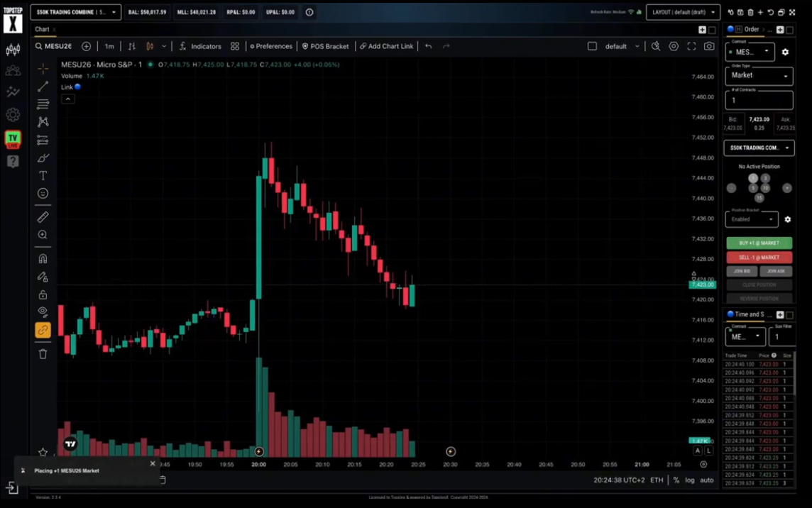Viewport: 812px width, 508px height.
Task: Click the Buy +1 @ Market button
Action: pyautogui.click(x=759, y=243)
